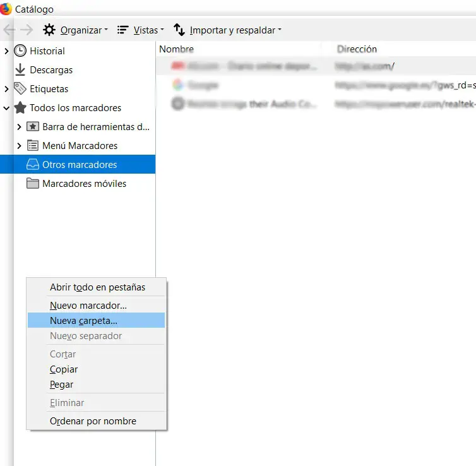Expand the Historial tree node

tap(6, 51)
